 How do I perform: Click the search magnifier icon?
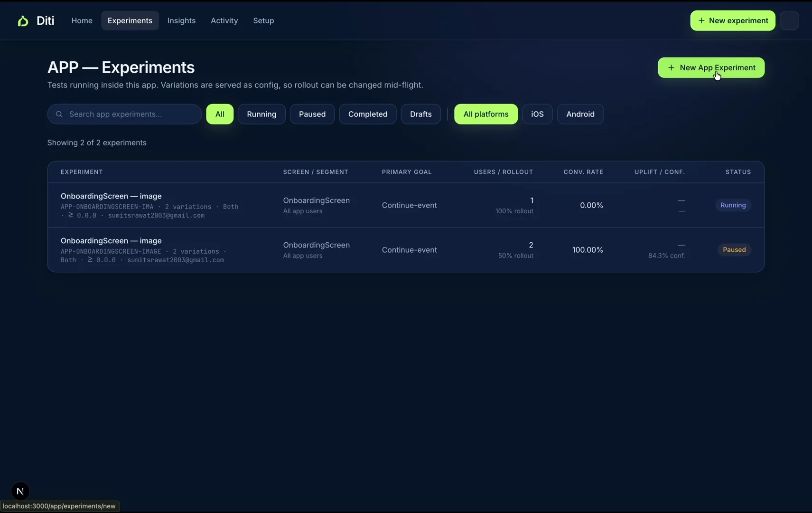(x=59, y=114)
